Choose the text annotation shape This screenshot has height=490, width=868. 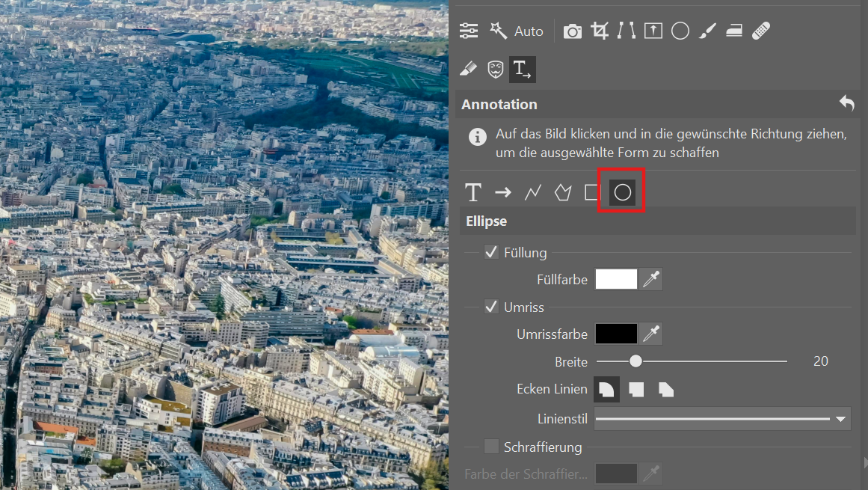473,192
